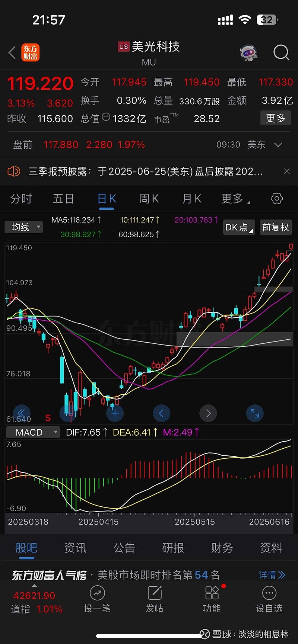Screen dimensions: 298x644
Task: Tap the 10:111.247 moving average value
Action: (x=140, y=220)
